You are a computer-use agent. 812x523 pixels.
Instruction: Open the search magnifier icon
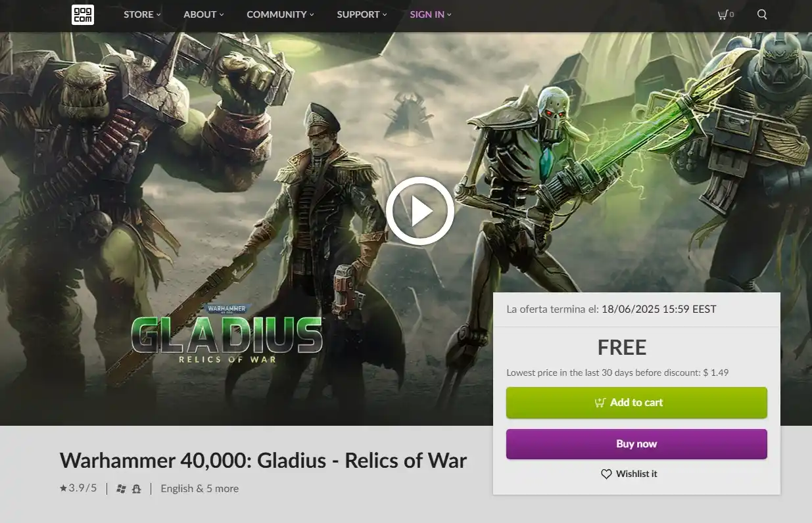[x=762, y=14]
